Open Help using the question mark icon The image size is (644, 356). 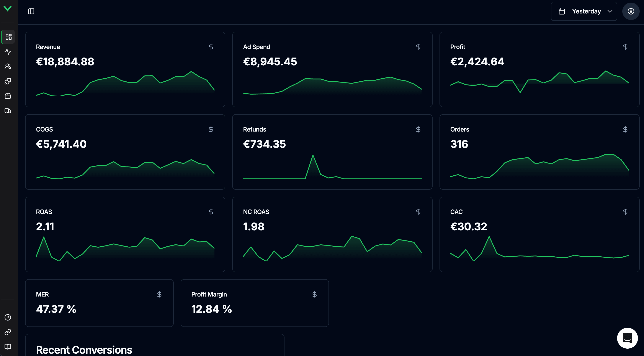pos(8,317)
